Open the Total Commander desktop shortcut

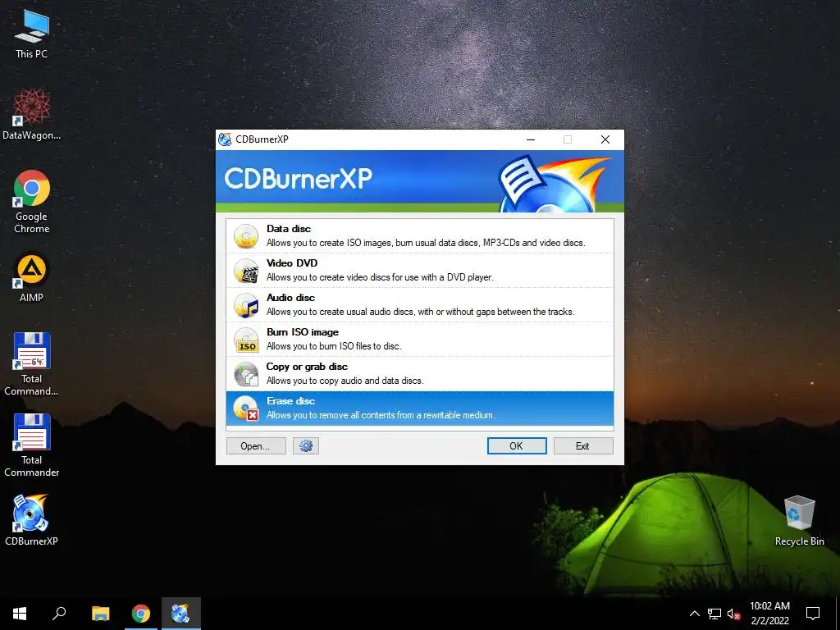coord(32,445)
